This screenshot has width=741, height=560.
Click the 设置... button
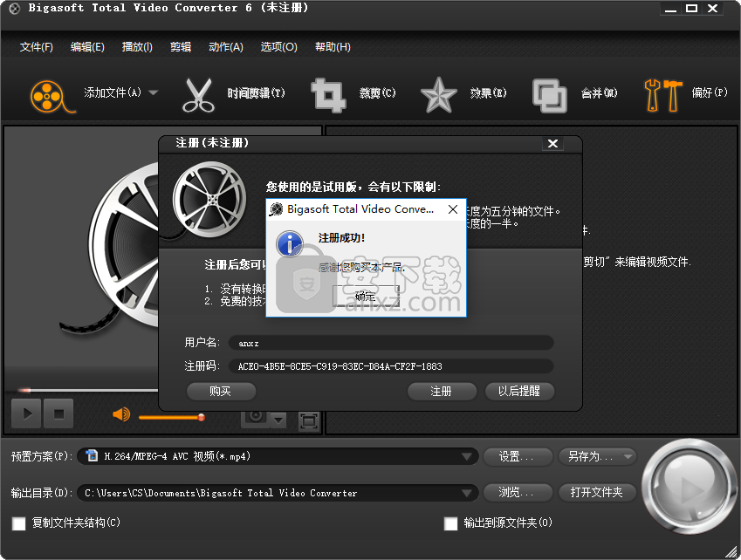pos(518,456)
